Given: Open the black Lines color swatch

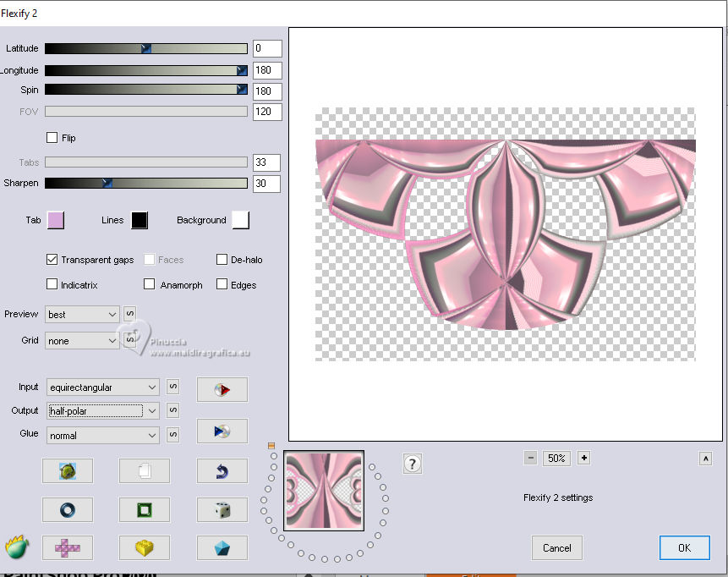Looking at the screenshot, I should [x=140, y=220].
